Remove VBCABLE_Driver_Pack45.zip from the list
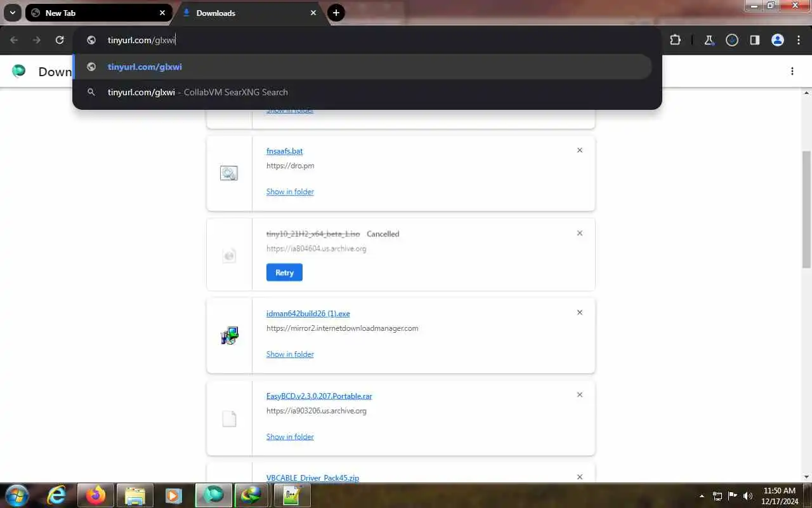The height and width of the screenshot is (508, 812). coord(580,477)
